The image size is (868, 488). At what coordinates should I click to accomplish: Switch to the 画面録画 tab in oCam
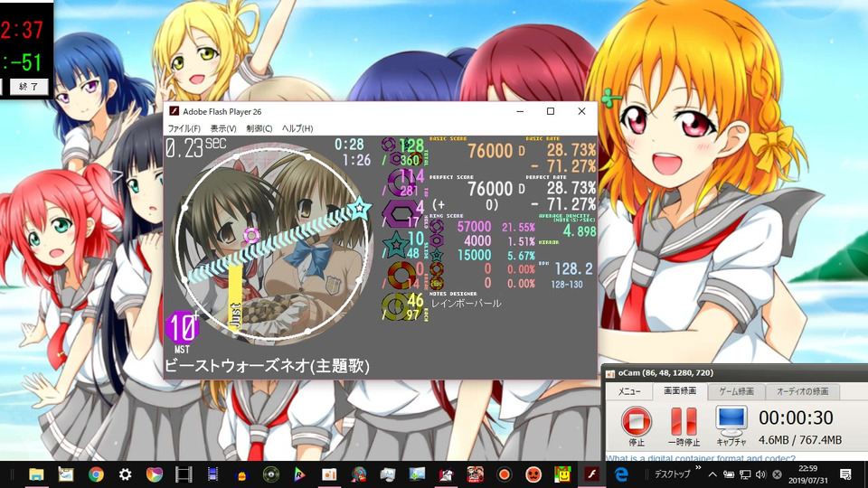(x=680, y=390)
